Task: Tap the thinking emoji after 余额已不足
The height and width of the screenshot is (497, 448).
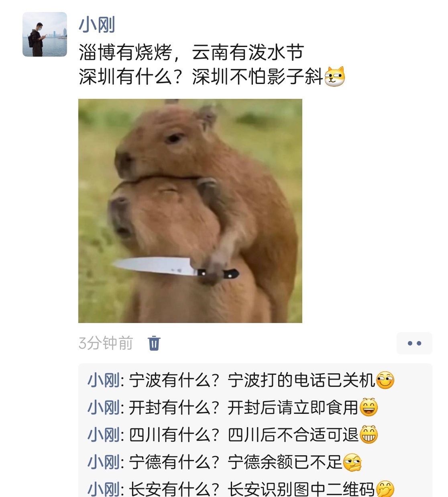Action: click(352, 462)
